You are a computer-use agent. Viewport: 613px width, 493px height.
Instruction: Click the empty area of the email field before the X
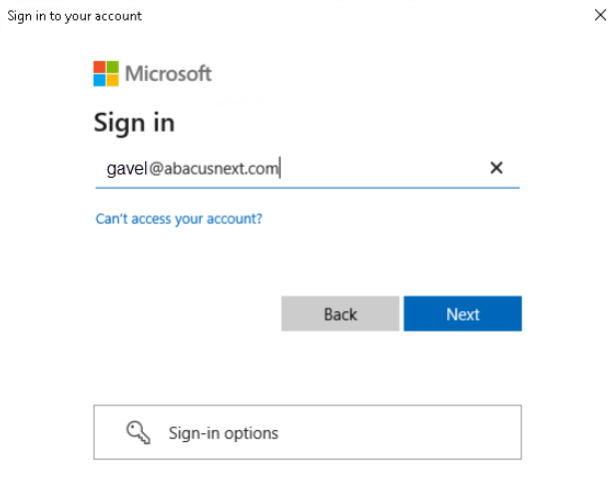tap(383, 169)
